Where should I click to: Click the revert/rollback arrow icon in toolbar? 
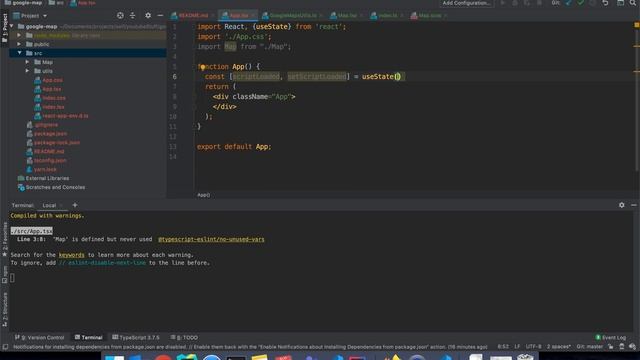pyautogui.click(x=605, y=3)
